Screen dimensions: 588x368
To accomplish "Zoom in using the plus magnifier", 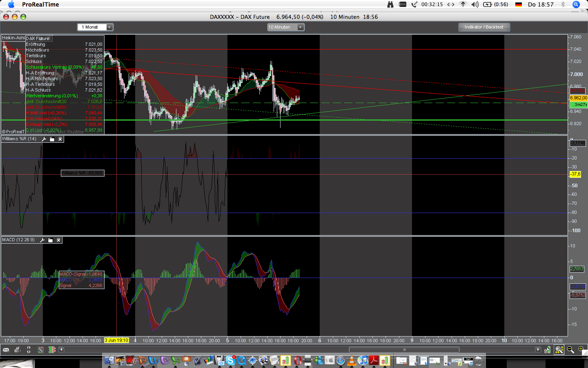I will tap(581, 350).
